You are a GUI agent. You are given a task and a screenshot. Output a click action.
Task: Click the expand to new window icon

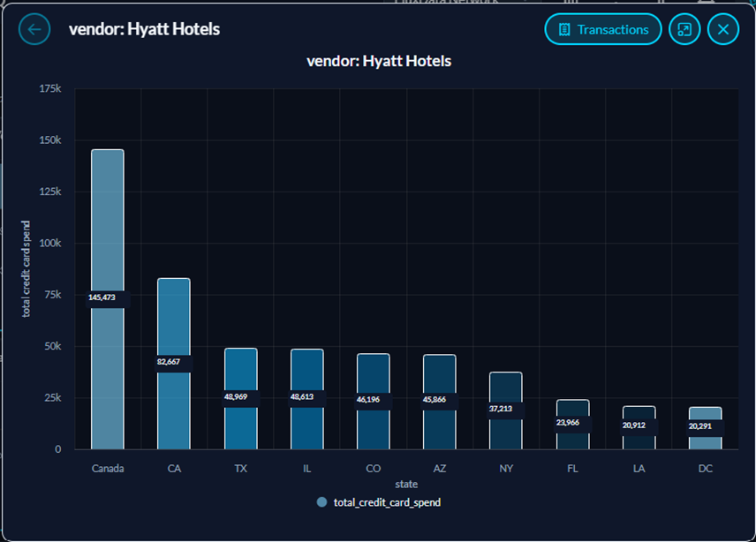pyautogui.click(x=684, y=29)
